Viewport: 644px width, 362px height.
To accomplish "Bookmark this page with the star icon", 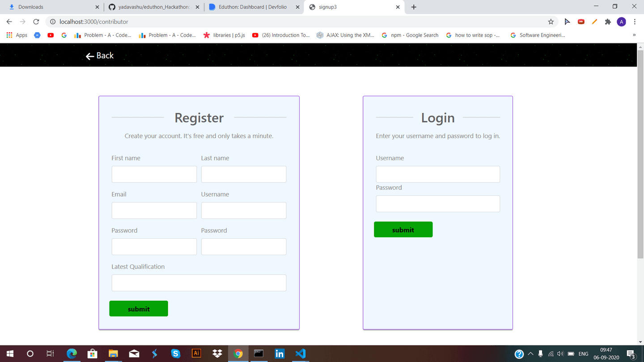I will click(x=551, y=21).
